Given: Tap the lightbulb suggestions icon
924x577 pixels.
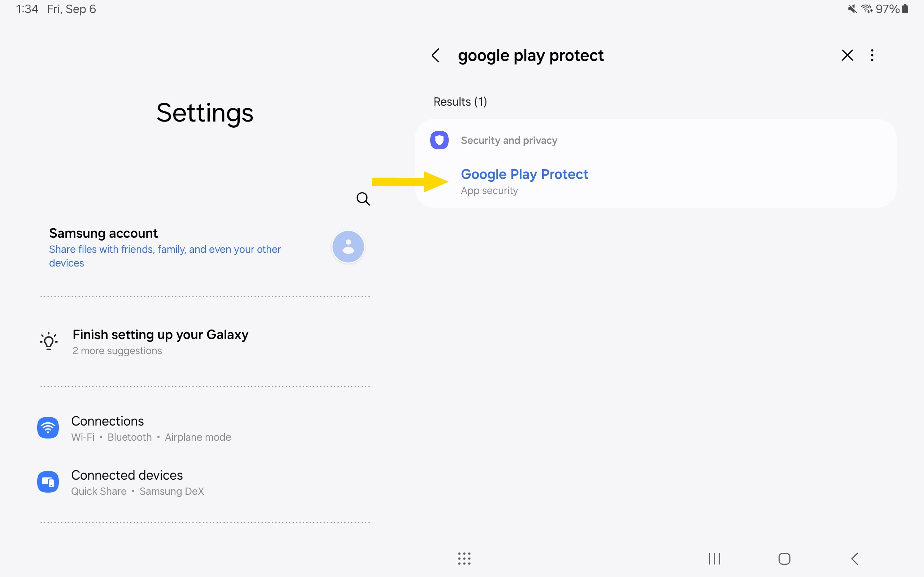Looking at the screenshot, I should 49,341.
